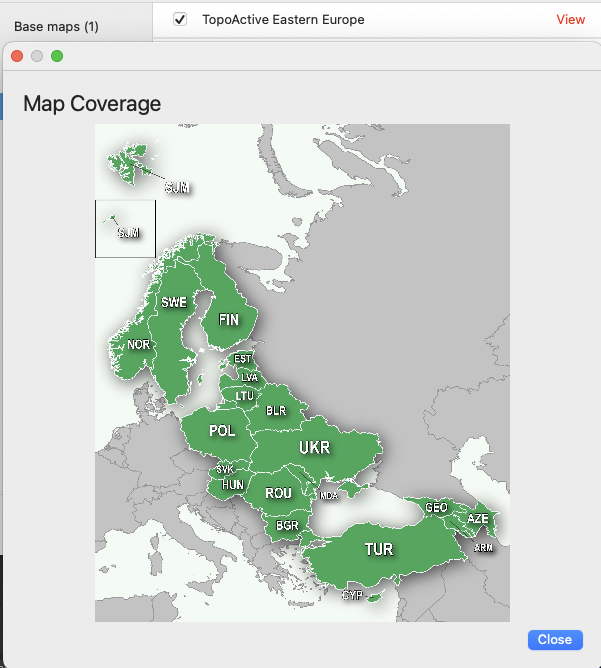The height and width of the screenshot is (668, 601).
Task: Click the MDA label on the map
Action: [328, 495]
